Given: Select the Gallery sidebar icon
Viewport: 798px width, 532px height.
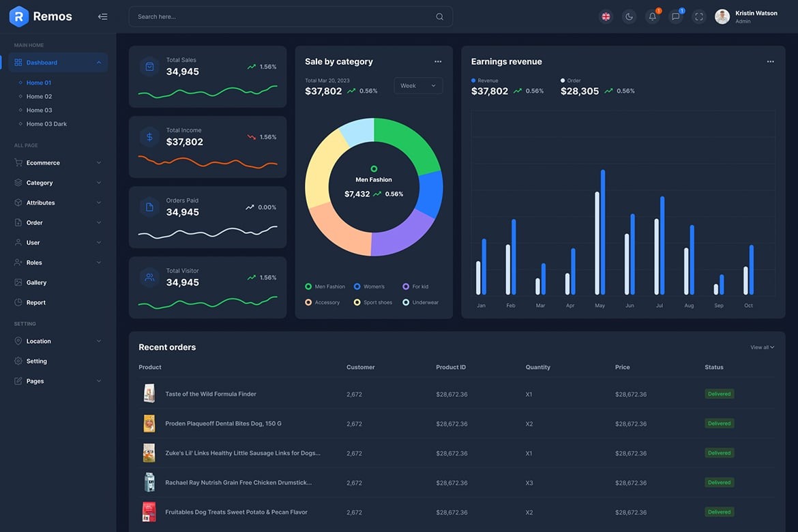Looking at the screenshot, I should click(16, 282).
